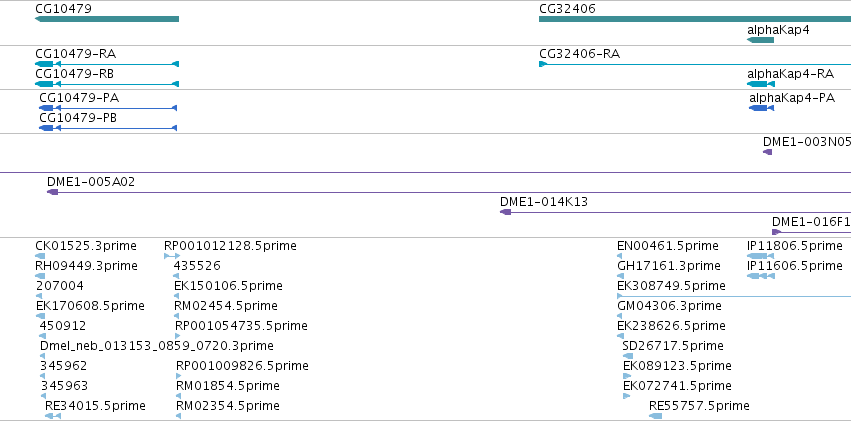Select the RE34015.5prime EST glyph
The height and width of the screenshot is (421, 851).
(53, 416)
